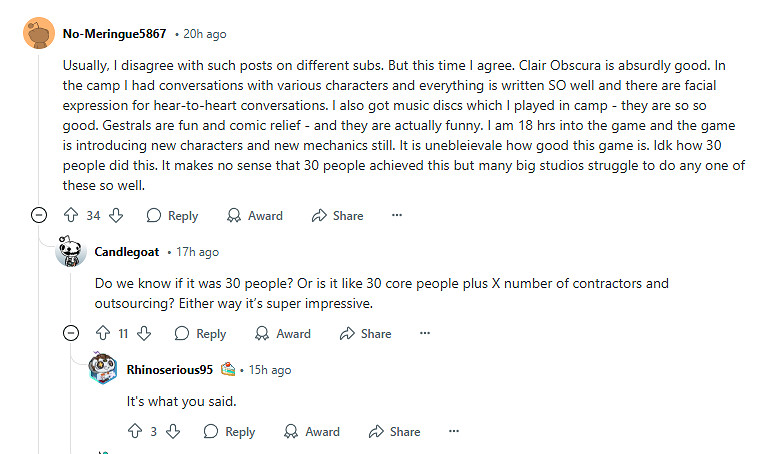Viewport: 765px width, 454px height.
Task: Downvote Rhinoserious95's reply
Action: pos(172,432)
